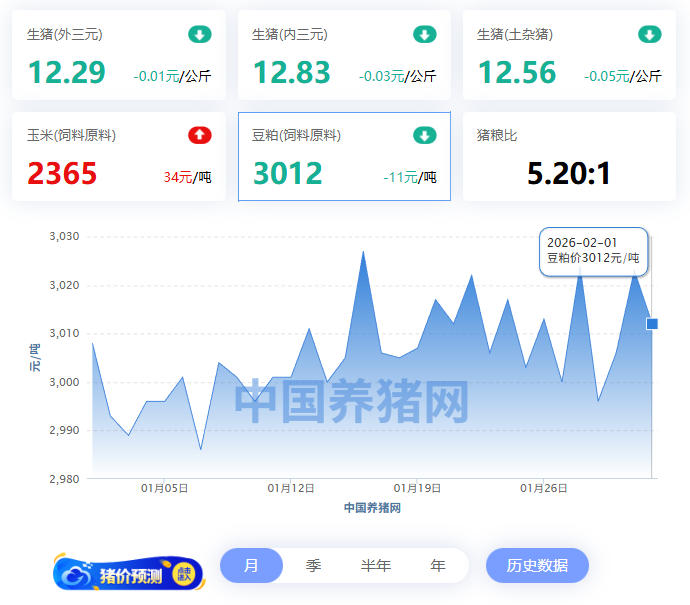Click the blue square data point marker

(652, 323)
